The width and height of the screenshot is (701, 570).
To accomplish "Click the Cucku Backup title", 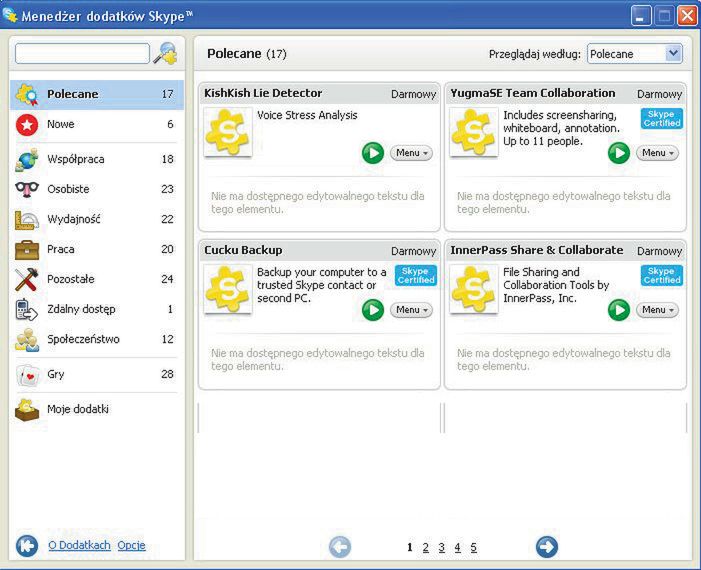I will pos(243,250).
